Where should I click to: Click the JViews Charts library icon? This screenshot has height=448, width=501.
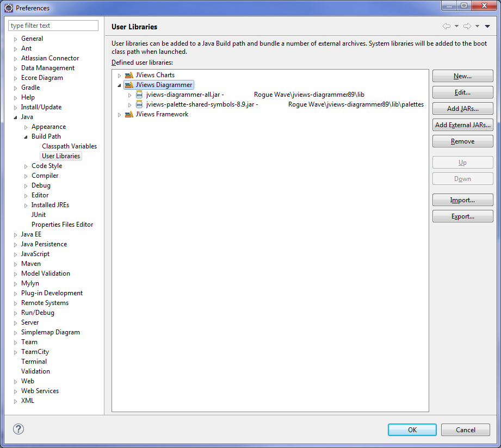129,75
